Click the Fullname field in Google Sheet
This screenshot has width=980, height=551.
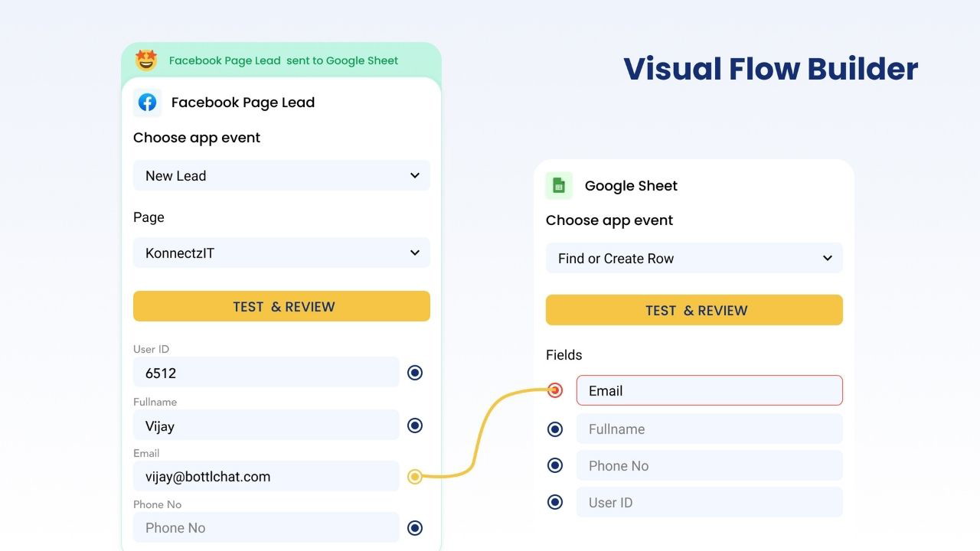tap(710, 429)
